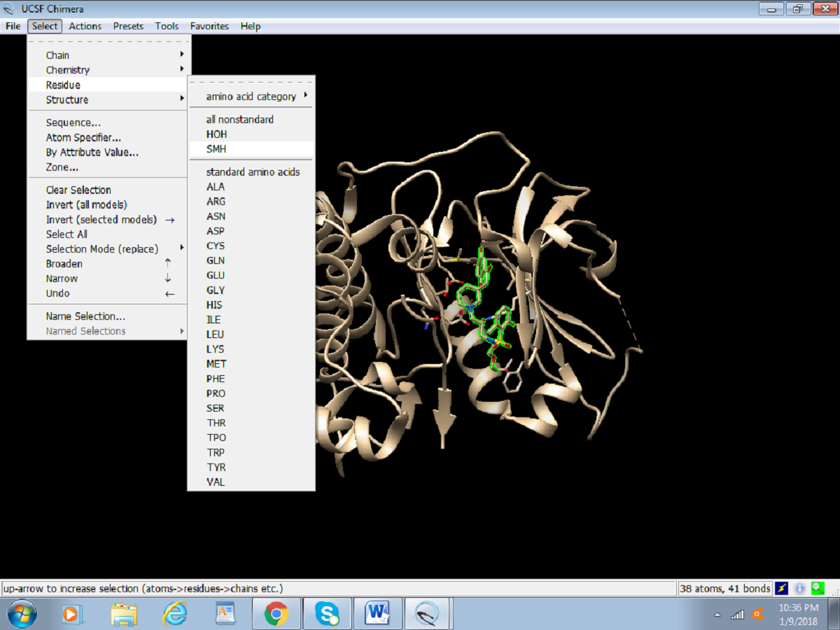Screen dimensions: 840x630
Task: Select LYS residues
Action: click(251, 349)
